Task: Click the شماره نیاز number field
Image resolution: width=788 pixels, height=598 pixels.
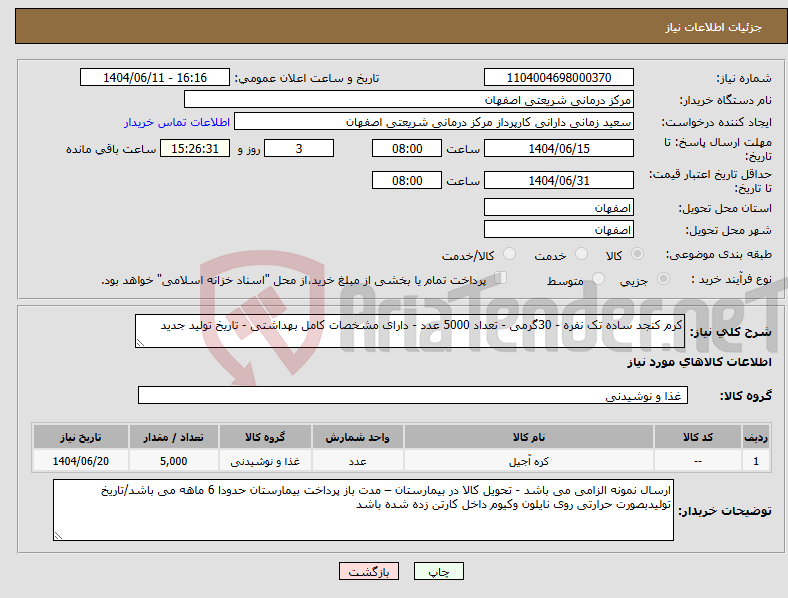Action: (x=558, y=77)
